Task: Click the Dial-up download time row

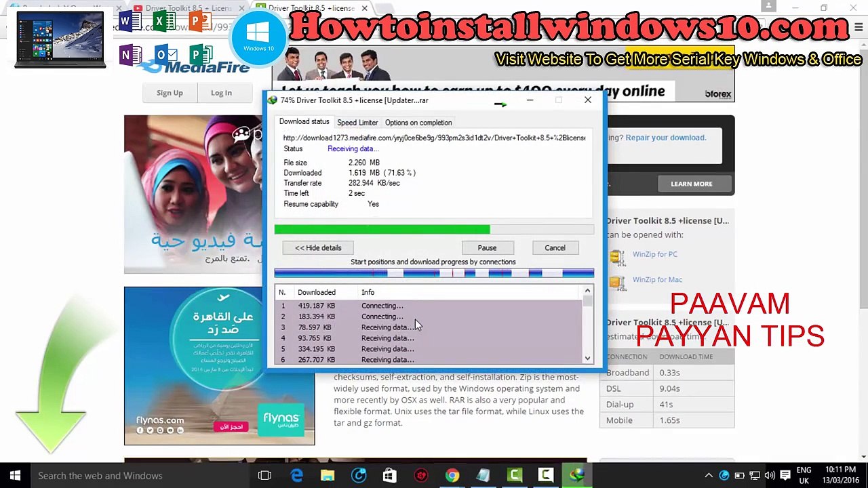Action: point(667,405)
